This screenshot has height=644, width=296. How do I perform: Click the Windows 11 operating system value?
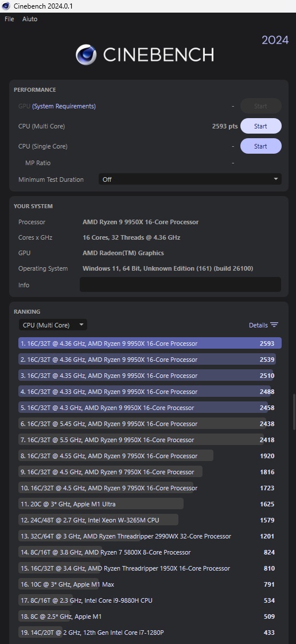(168, 268)
